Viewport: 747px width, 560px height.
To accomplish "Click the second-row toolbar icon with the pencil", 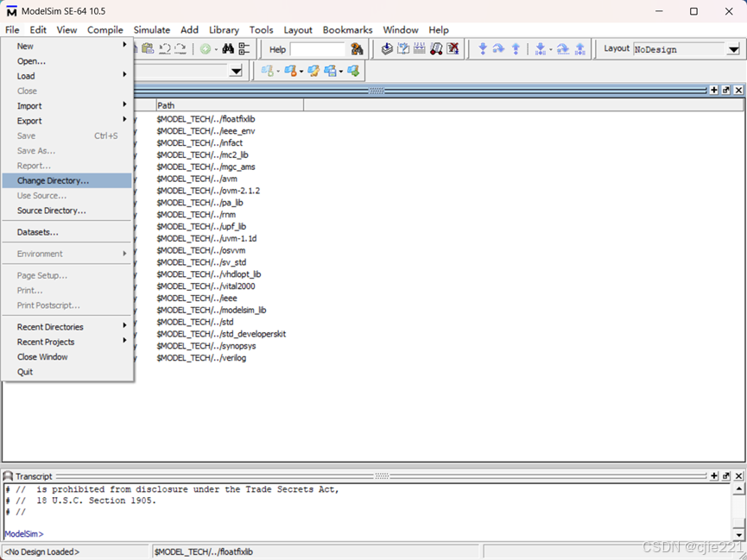I will pyautogui.click(x=313, y=71).
